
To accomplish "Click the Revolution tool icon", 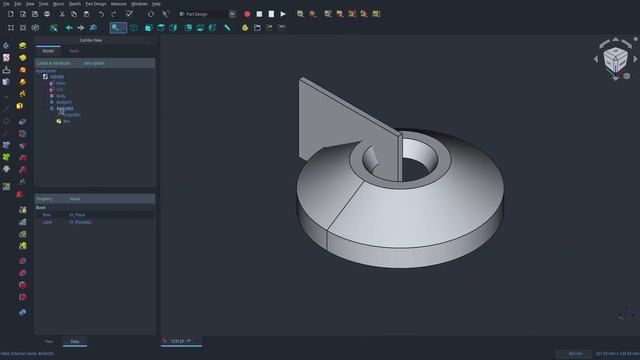I will (x=22, y=58).
